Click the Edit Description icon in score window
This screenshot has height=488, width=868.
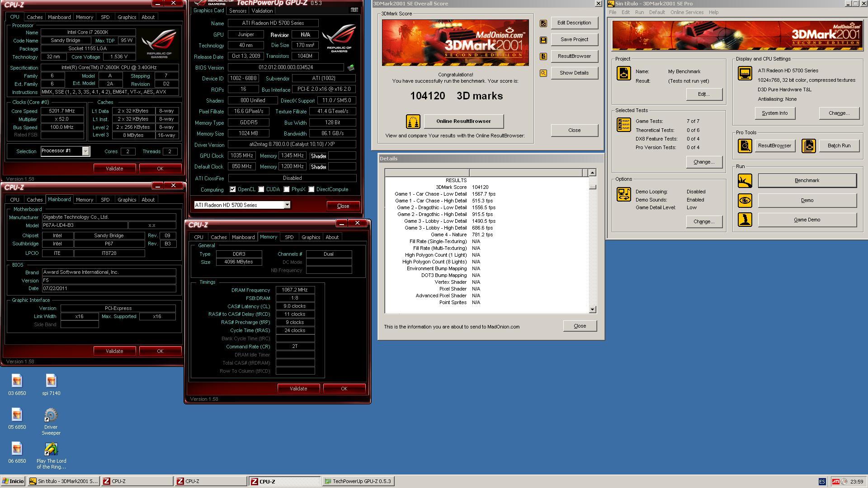point(543,23)
